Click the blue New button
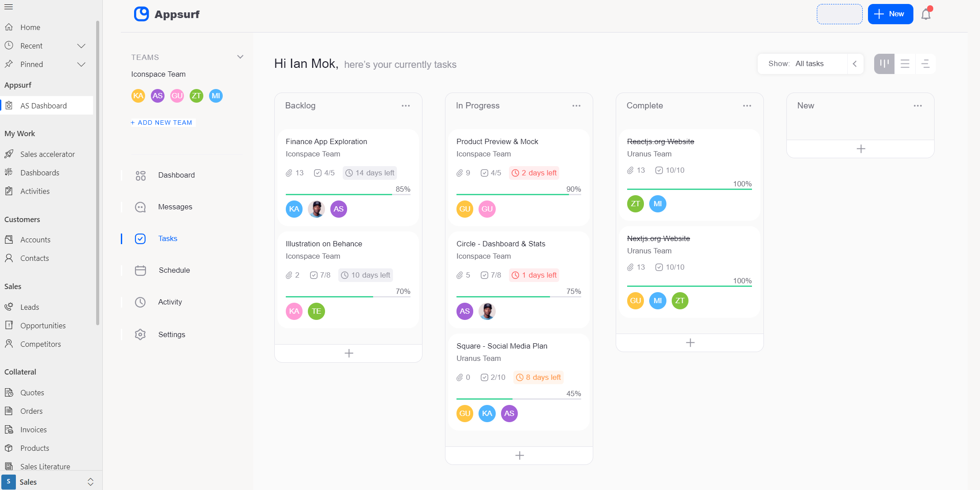Image resolution: width=980 pixels, height=490 pixels. click(889, 14)
